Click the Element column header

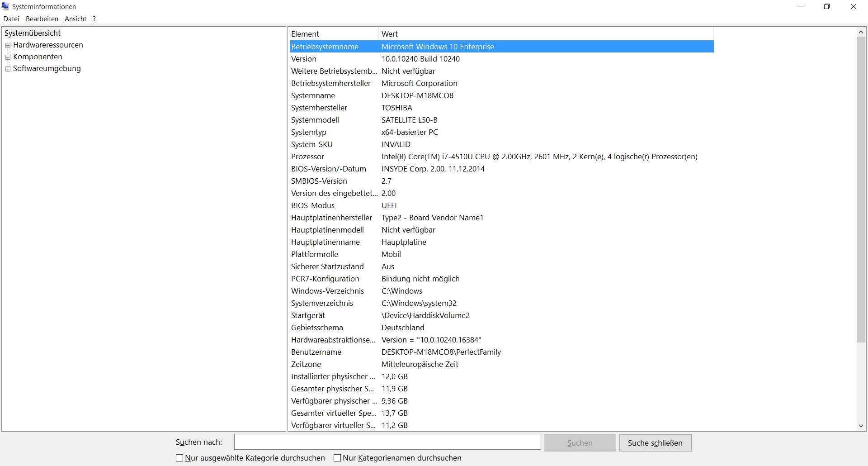tap(334, 34)
